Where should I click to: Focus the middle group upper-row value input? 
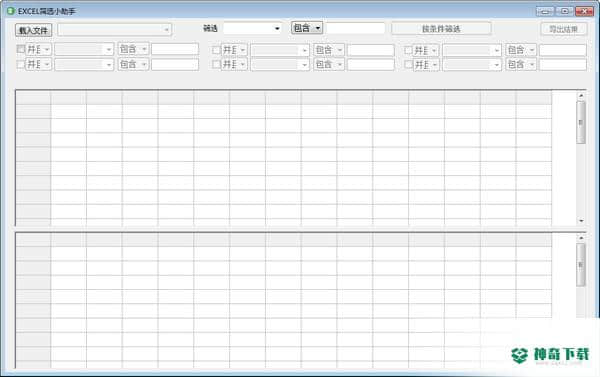371,50
